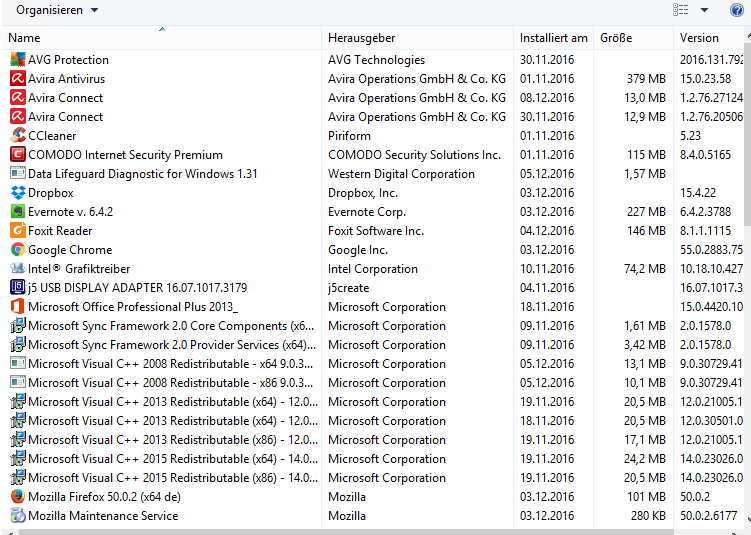Click publisher Piriform cell
Image resolution: width=751 pixels, height=535 pixels.
pyautogui.click(x=349, y=136)
